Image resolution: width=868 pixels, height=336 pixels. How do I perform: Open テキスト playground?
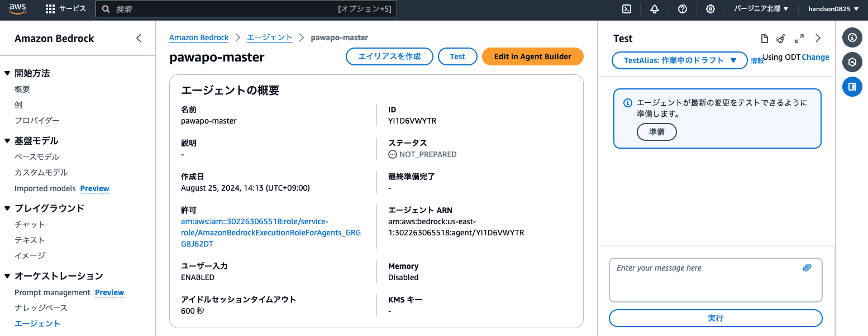[x=30, y=240]
